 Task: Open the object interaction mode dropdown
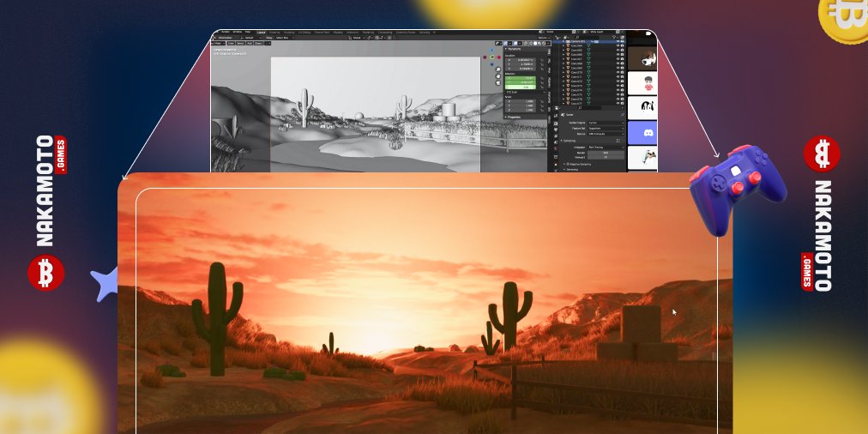click(218, 43)
